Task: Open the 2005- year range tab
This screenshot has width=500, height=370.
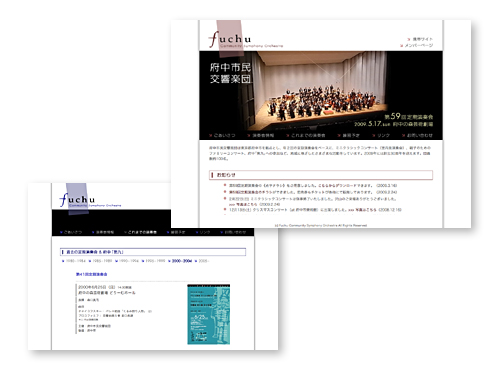Action: click(x=202, y=261)
